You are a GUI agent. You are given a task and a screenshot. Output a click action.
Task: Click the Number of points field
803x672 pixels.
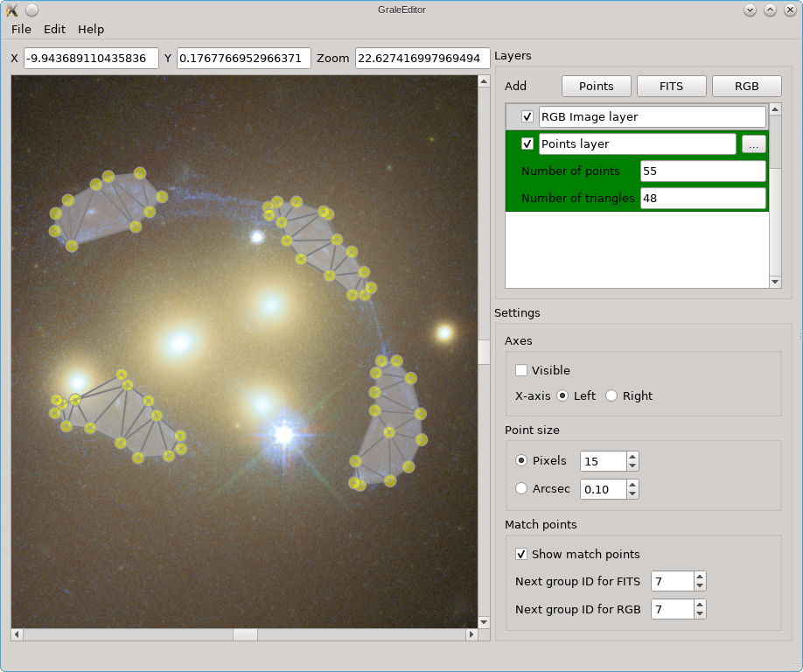(x=703, y=171)
